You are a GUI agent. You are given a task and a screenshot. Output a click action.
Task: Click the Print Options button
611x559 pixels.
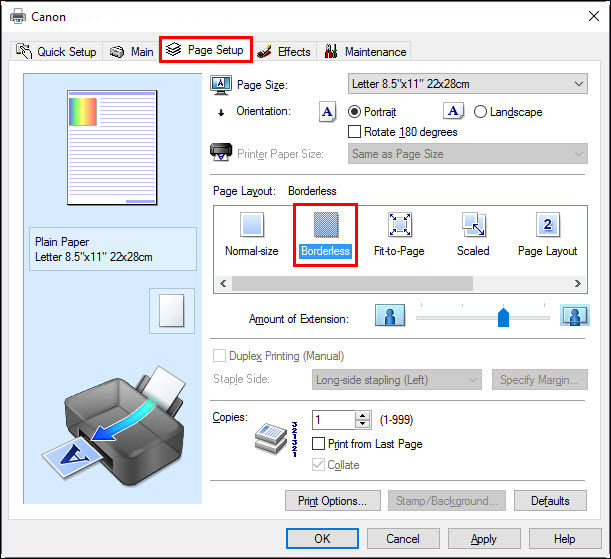tap(333, 501)
